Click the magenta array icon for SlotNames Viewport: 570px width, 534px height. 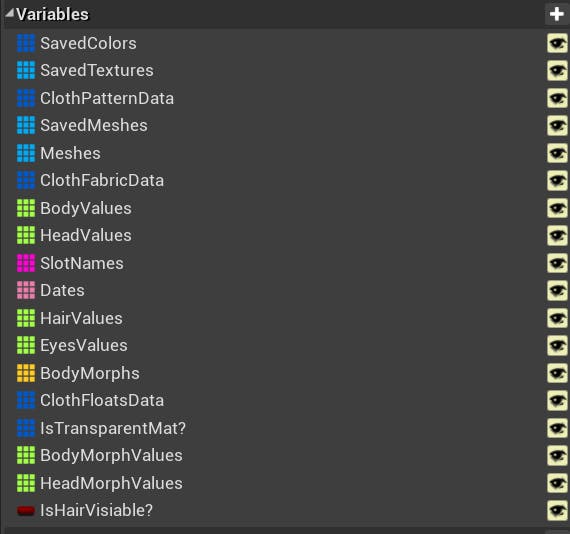(26, 263)
